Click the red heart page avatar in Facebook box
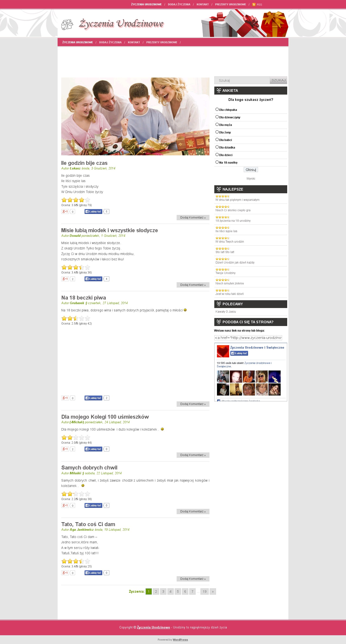The width and height of the screenshot is (346, 644). [x=223, y=351]
